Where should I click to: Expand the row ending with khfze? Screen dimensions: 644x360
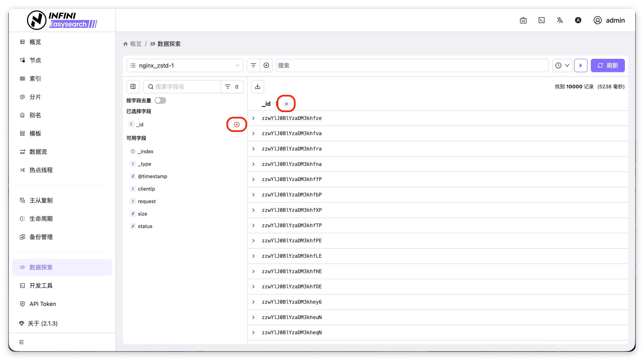253,118
